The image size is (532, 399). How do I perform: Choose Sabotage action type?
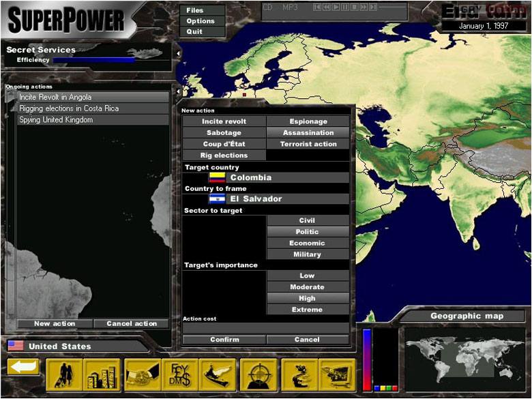coord(224,133)
